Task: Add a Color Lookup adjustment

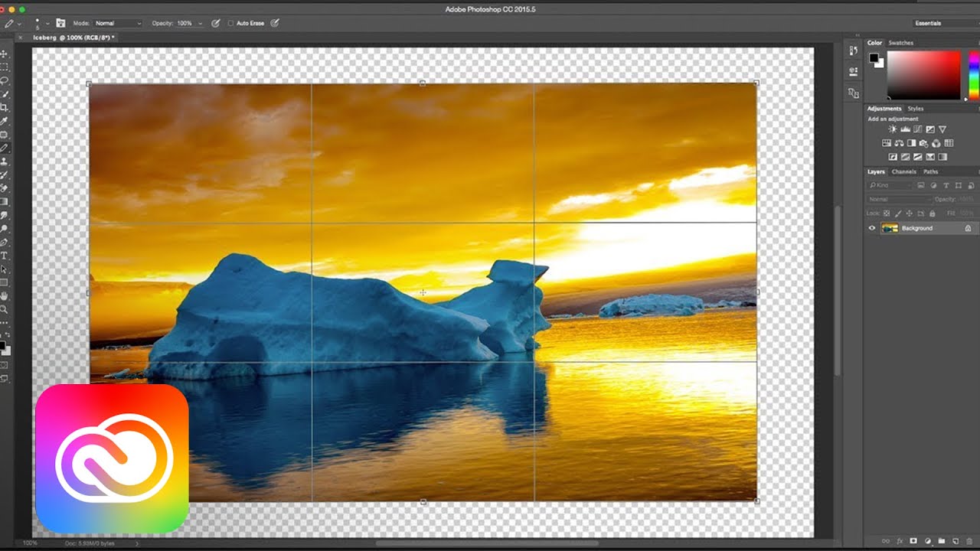Action: coord(949,143)
